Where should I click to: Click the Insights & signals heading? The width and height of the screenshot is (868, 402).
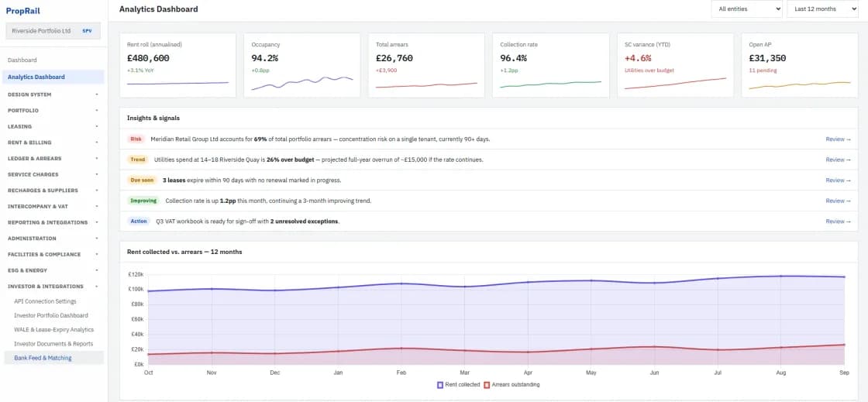[x=153, y=118]
